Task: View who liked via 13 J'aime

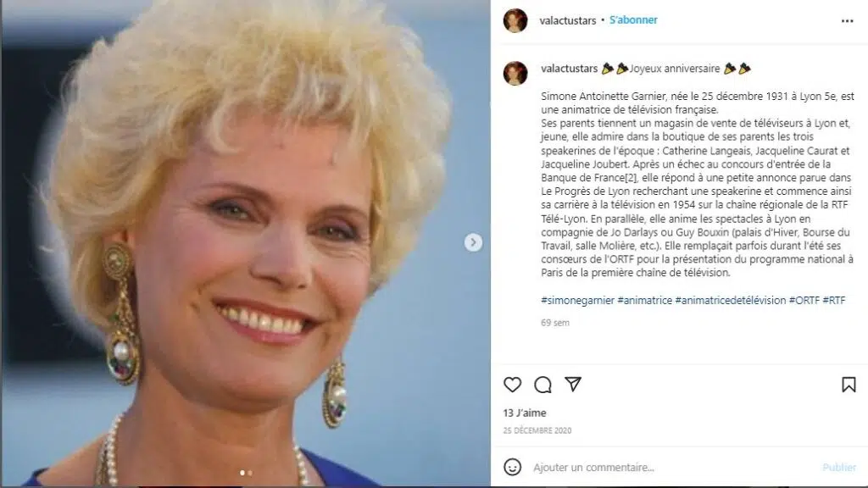Action: [x=524, y=413]
